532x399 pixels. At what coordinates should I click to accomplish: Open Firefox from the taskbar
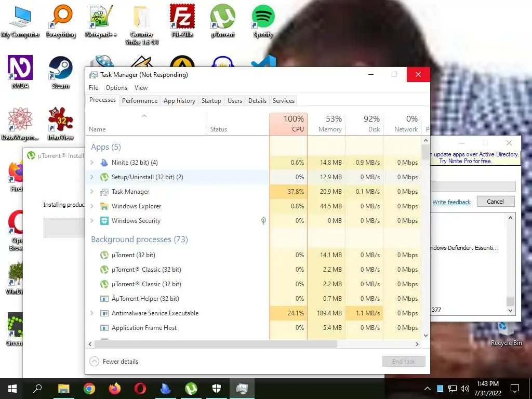click(115, 389)
